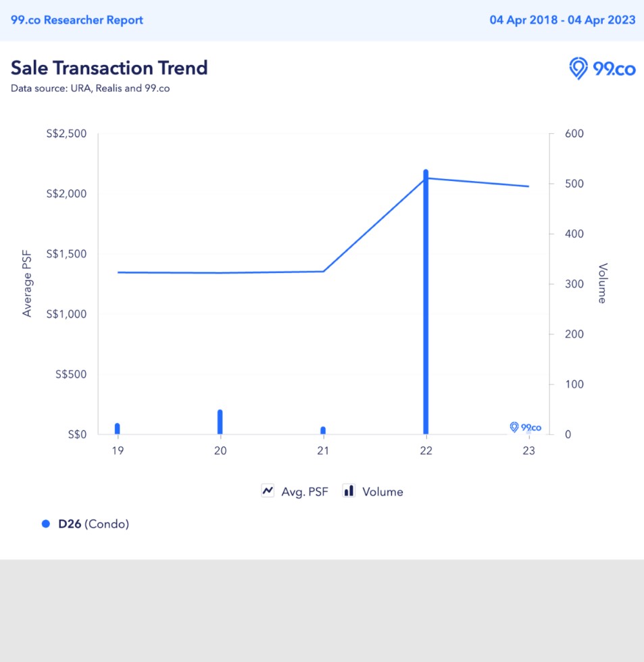Click the data source text under title

coord(90,88)
